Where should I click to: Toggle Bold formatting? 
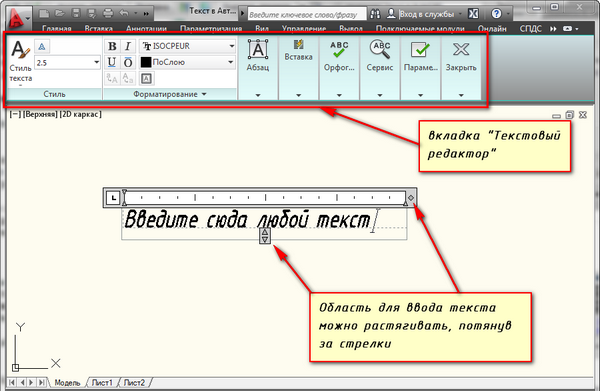[x=112, y=46]
